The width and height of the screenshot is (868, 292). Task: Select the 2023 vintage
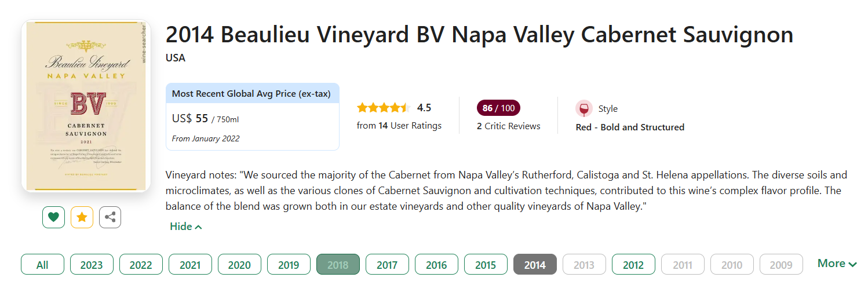(92, 265)
